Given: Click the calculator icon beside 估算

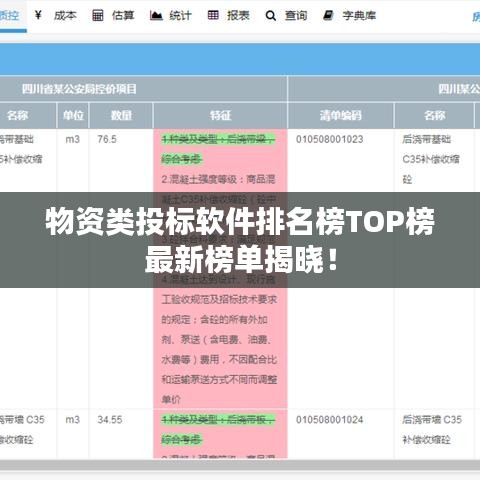Looking at the screenshot, I should (x=98, y=15).
